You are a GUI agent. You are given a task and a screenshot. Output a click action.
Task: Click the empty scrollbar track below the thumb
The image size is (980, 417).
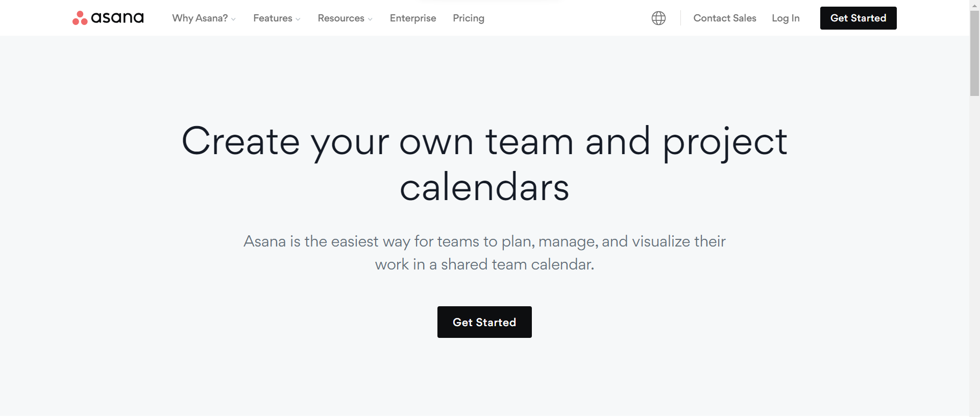[974, 255]
